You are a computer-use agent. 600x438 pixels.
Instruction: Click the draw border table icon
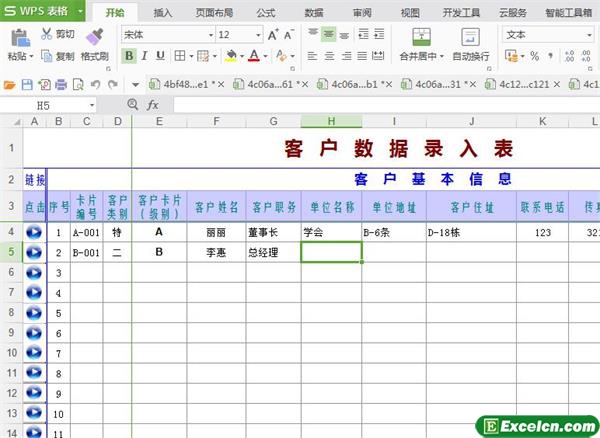coord(203,56)
